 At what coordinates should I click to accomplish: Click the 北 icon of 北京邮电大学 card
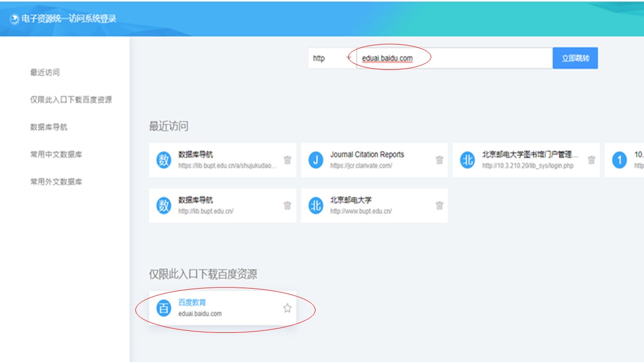(x=315, y=206)
